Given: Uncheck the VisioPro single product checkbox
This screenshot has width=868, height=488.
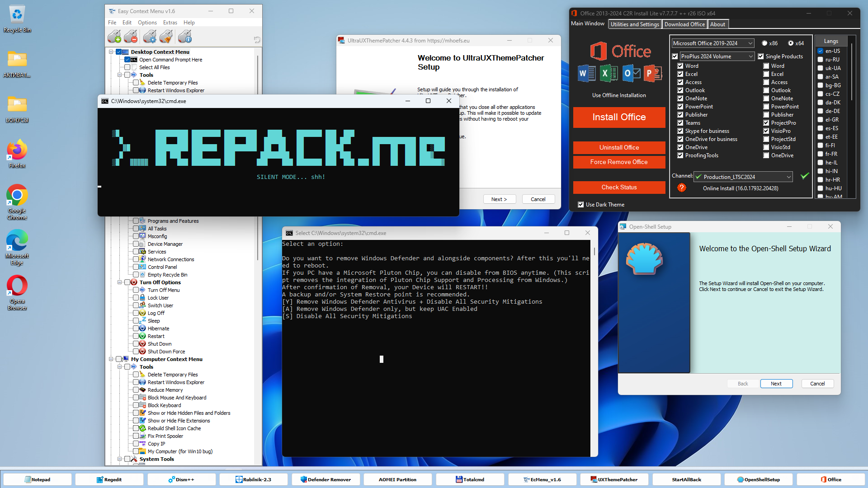Looking at the screenshot, I should pos(766,131).
